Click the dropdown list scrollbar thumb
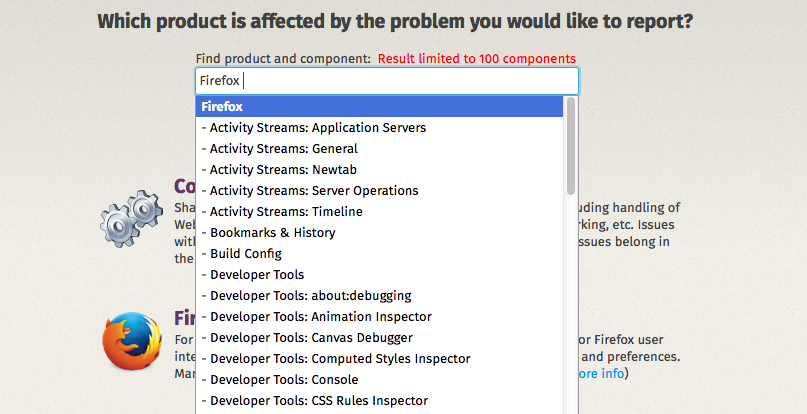Screen dimensions: 807x414 (x=570, y=146)
